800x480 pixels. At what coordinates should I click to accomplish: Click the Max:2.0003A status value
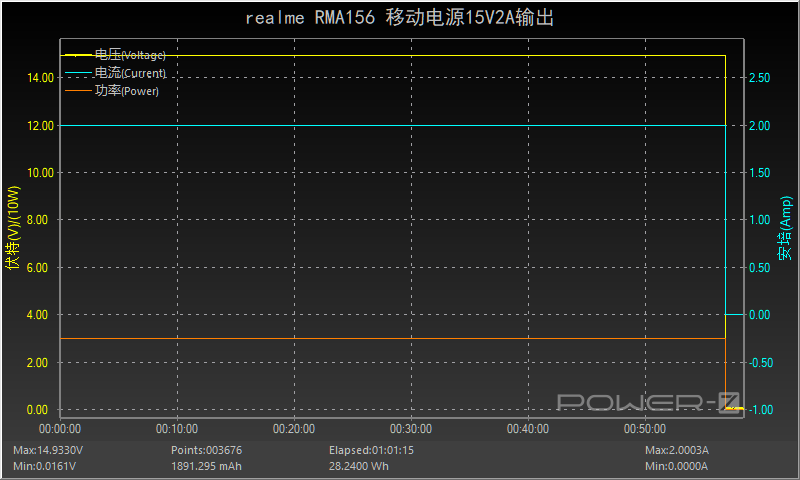(677, 450)
